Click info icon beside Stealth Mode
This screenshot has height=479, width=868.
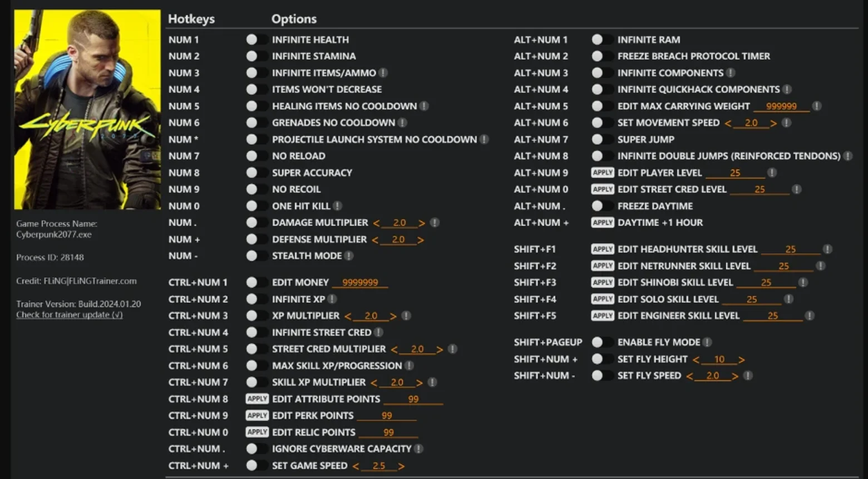pyautogui.click(x=349, y=256)
